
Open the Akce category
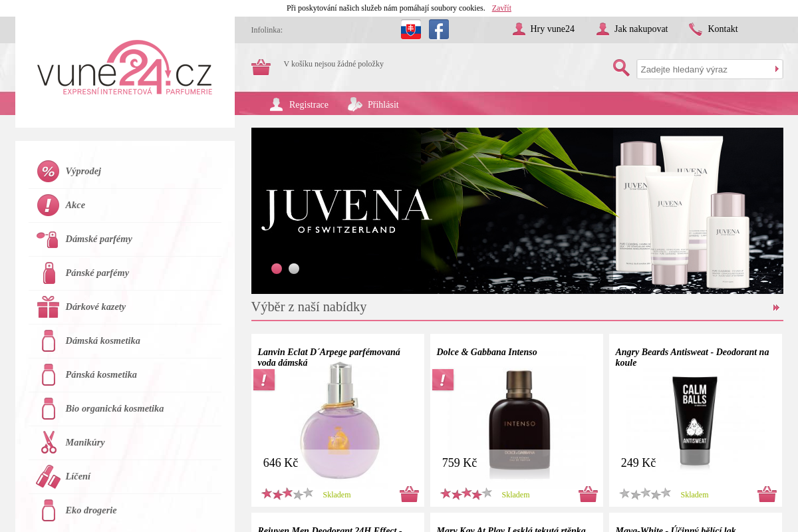[x=75, y=205]
